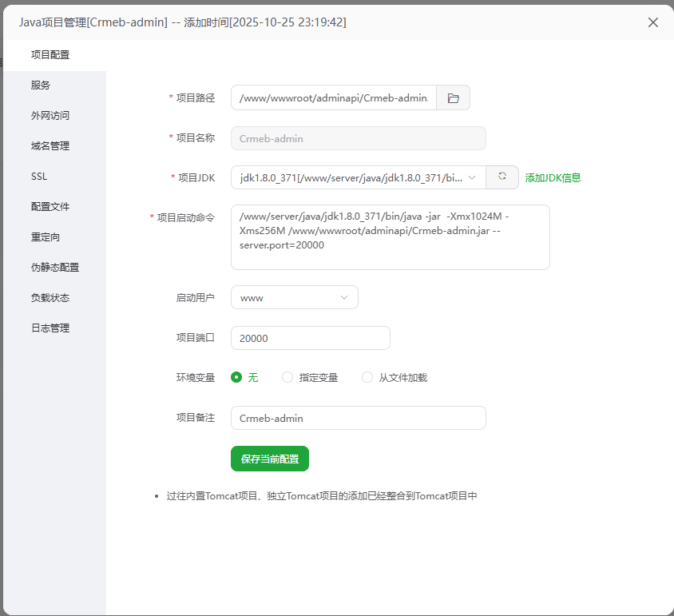
Task: Switch to the 服务 tab
Action: 41,85
